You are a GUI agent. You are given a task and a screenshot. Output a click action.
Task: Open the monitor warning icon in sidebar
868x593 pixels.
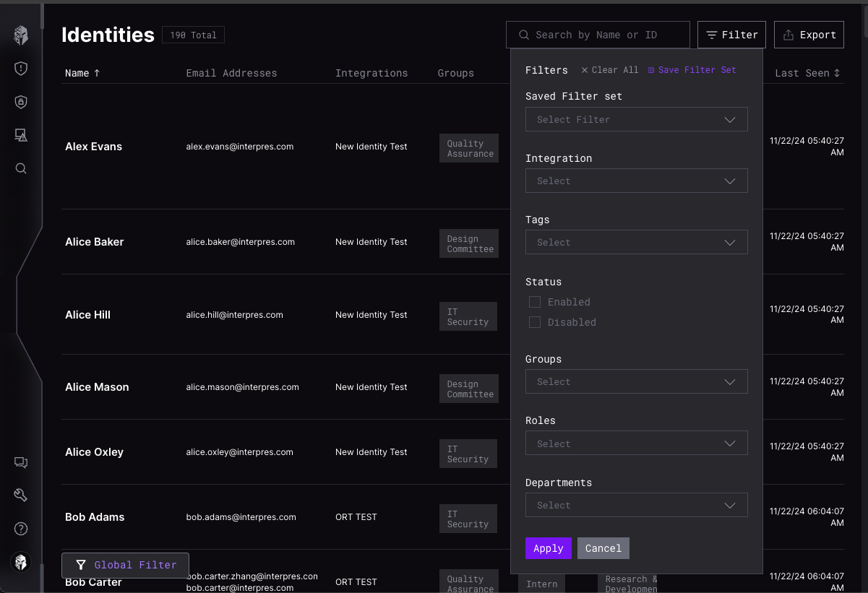21,135
